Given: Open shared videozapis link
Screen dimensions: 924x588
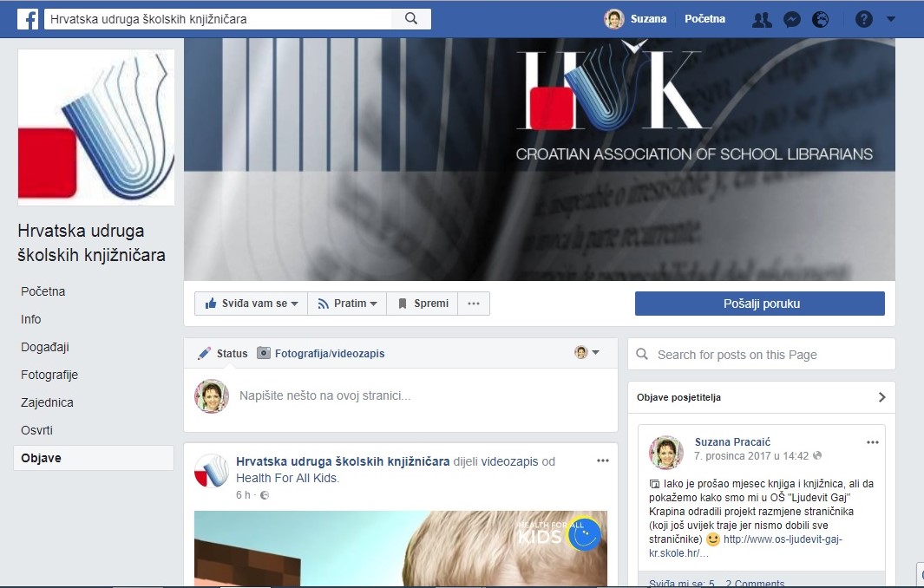Looking at the screenshot, I should click(509, 461).
